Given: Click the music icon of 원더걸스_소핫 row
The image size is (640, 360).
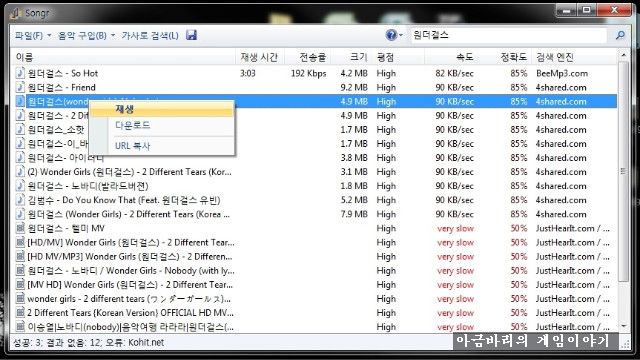Looking at the screenshot, I should [20, 130].
